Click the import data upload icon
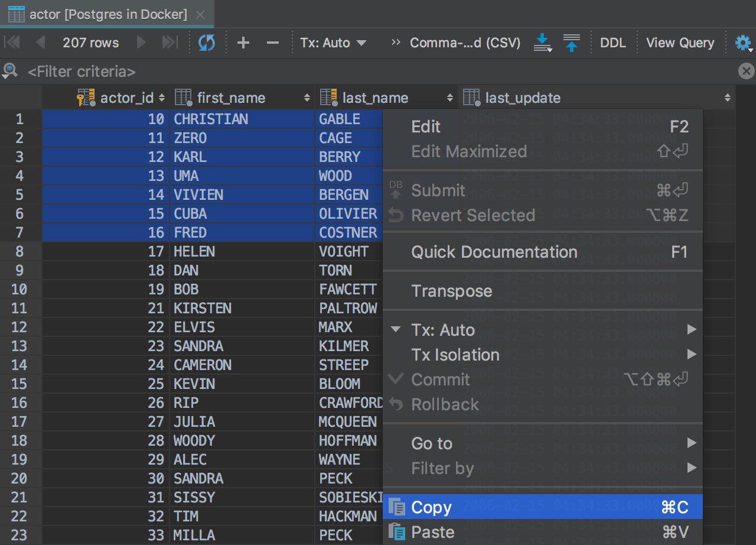This screenshot has width=756, height=545. pos(571,43)
